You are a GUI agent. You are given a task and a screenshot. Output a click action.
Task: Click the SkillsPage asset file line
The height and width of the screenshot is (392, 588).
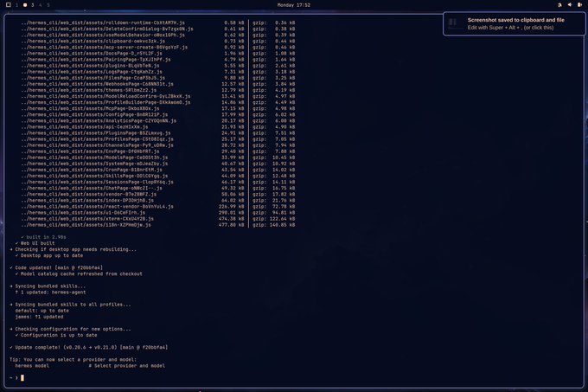tap(94, 176)
